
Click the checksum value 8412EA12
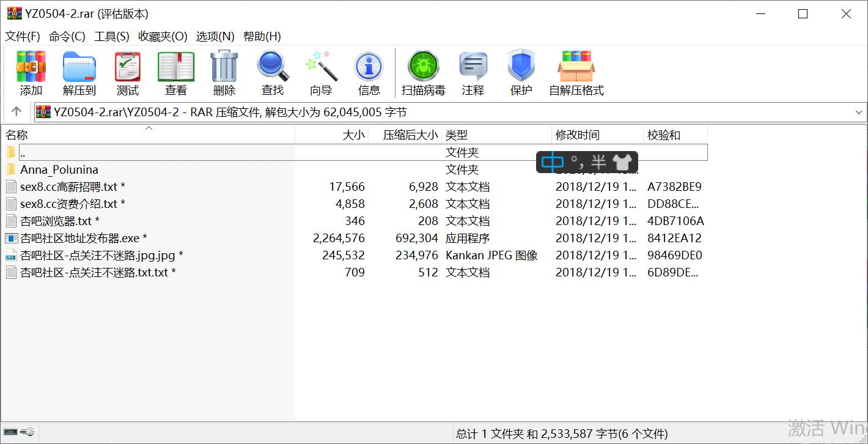[675, 238]
